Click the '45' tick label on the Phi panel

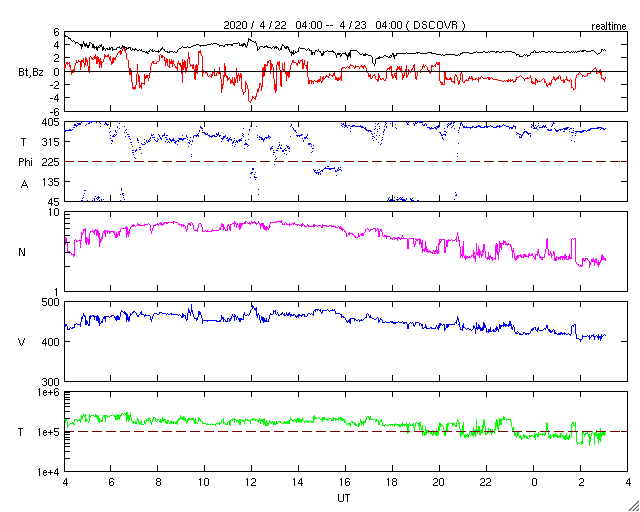[54, 202]
